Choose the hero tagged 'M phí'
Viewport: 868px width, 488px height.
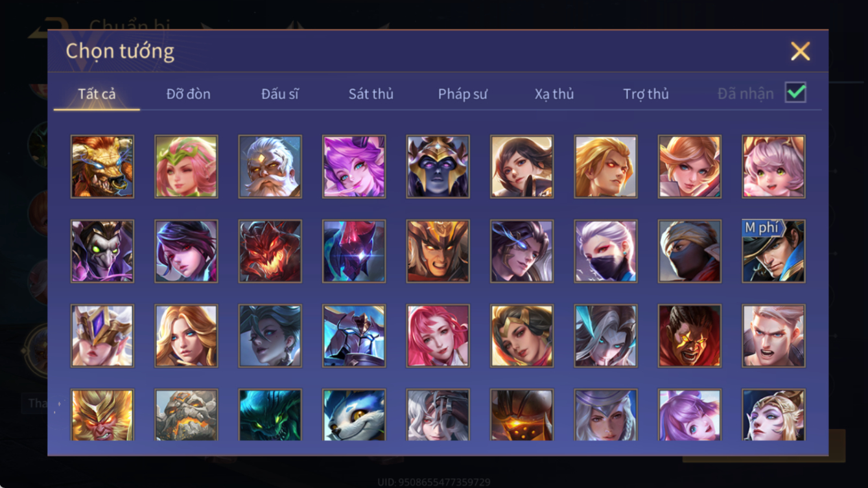773,251
